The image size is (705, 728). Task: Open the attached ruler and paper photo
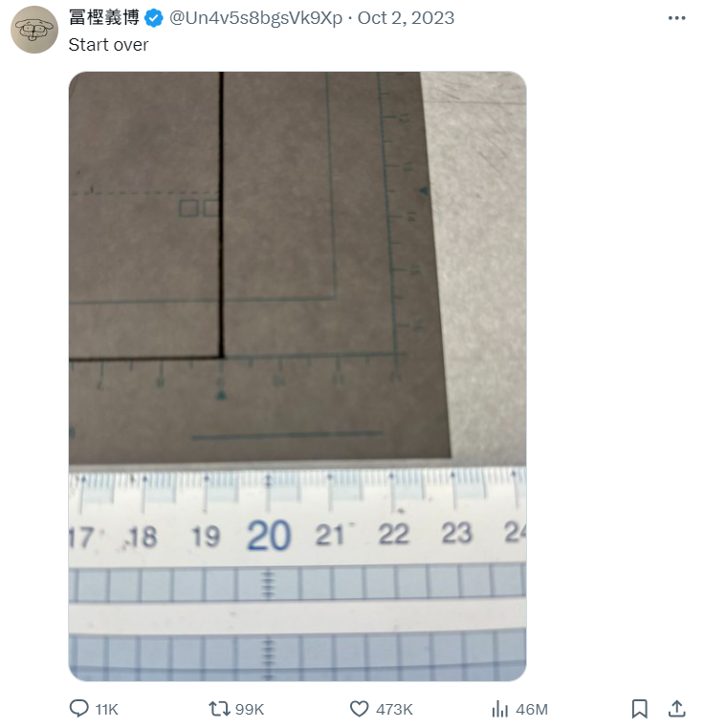tap(297, 377)
